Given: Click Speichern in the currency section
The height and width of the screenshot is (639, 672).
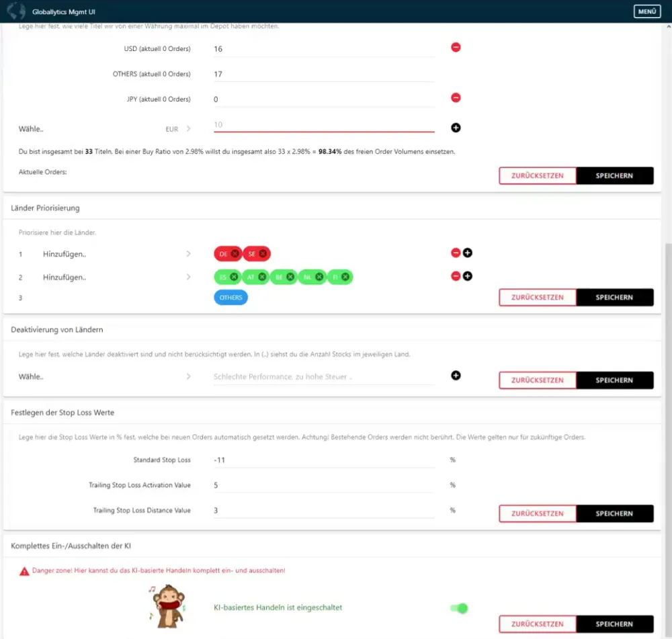Looking at the screenshot, I should click(x=615, y=176).
